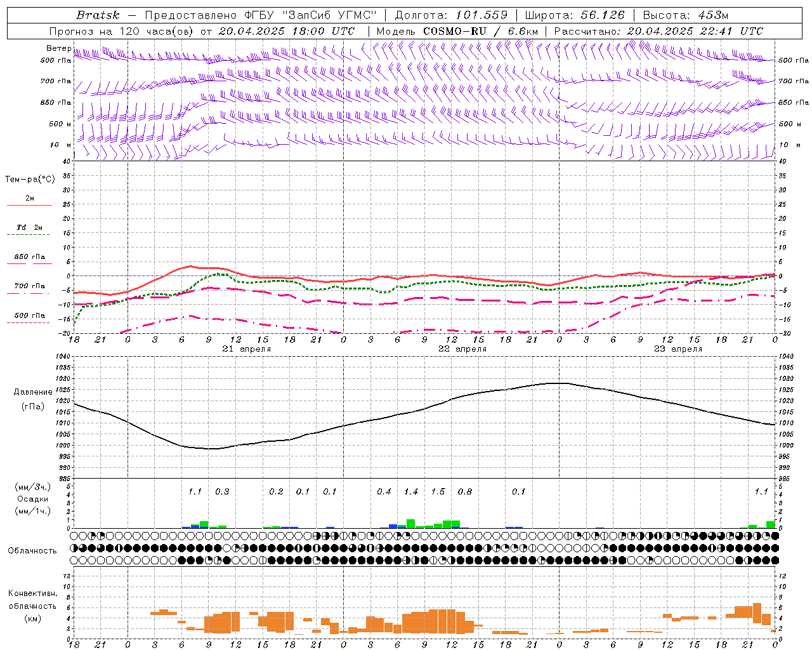Click the (мм/3ч.) precipitation unit label

32,487
